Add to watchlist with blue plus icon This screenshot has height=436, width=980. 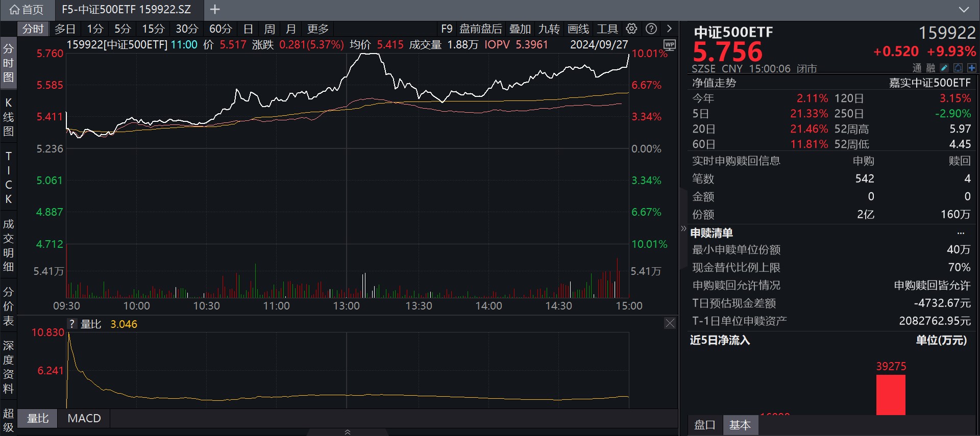pyautogui.click(x=971, y=68)
